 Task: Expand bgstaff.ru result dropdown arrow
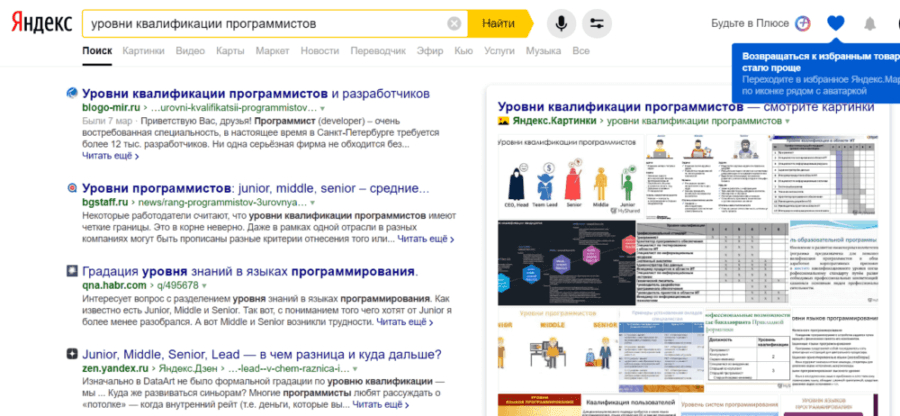(x=313, y=203)
